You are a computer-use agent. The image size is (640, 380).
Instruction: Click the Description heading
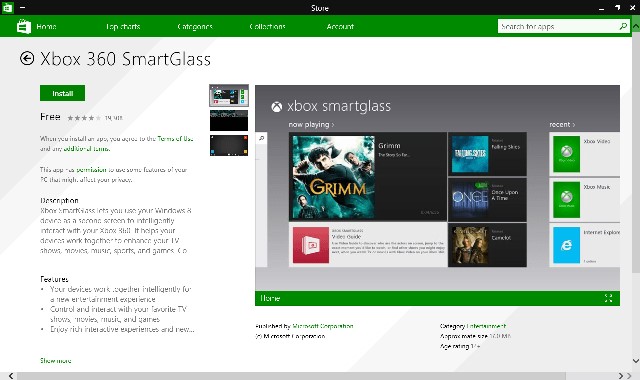click(x=59, y=200)
